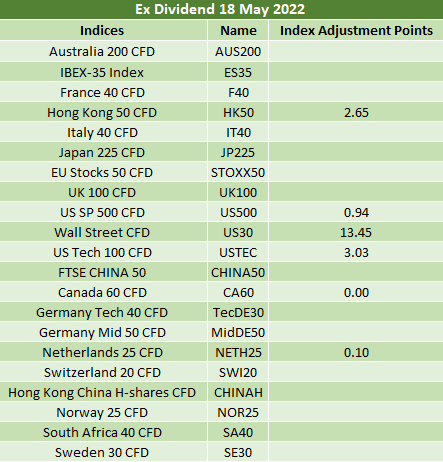Select the STOXX50 name cell
443x462 pixels.
[238, 173]
